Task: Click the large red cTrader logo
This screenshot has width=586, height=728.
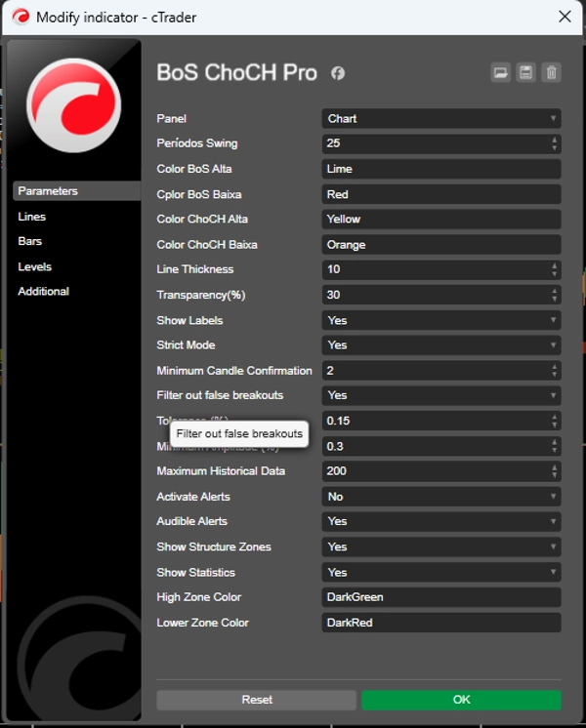Action: tap(73, 104)
